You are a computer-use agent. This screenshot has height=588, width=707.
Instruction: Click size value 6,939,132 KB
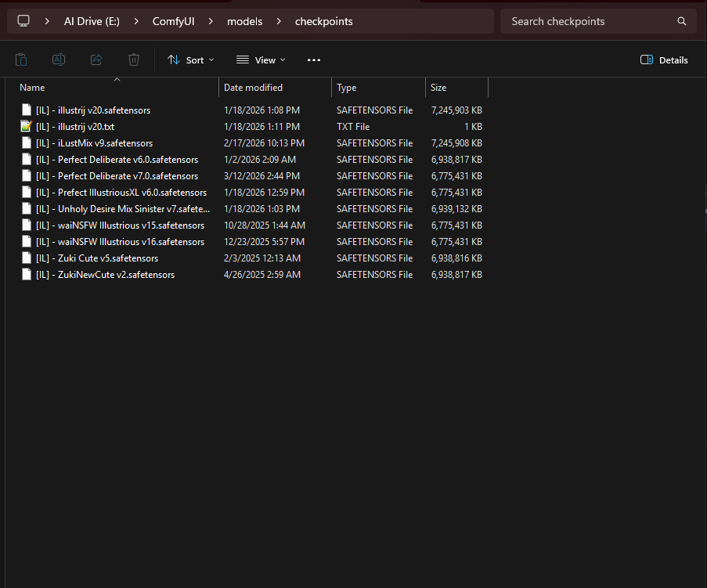456,209
